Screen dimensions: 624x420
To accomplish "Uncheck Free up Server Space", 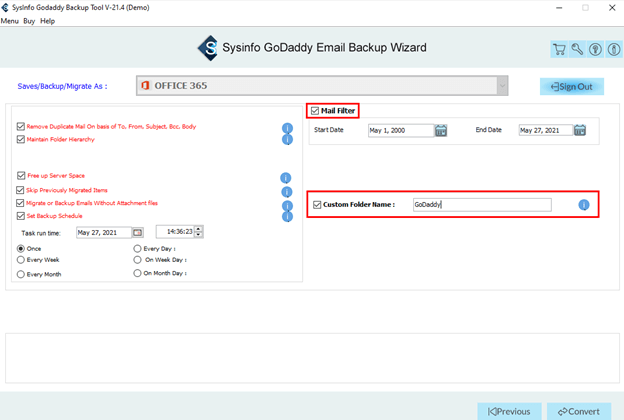I will 21,176.
